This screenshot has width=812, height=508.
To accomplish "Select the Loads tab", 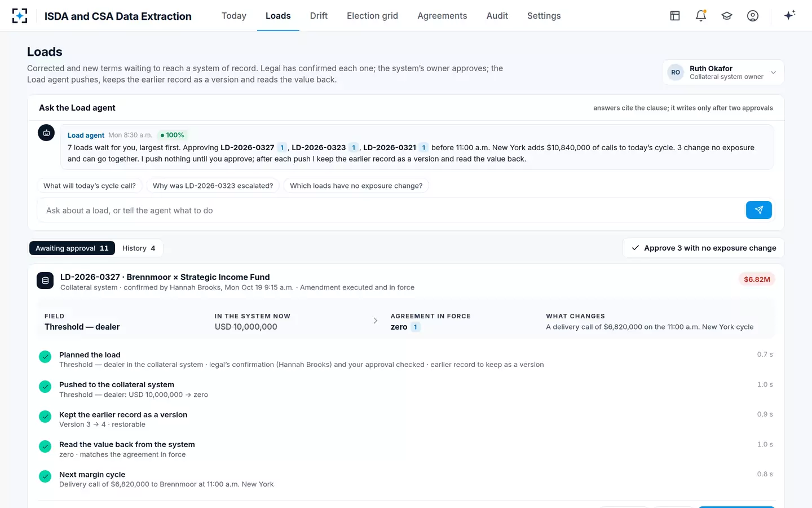I will coord(278,16).
